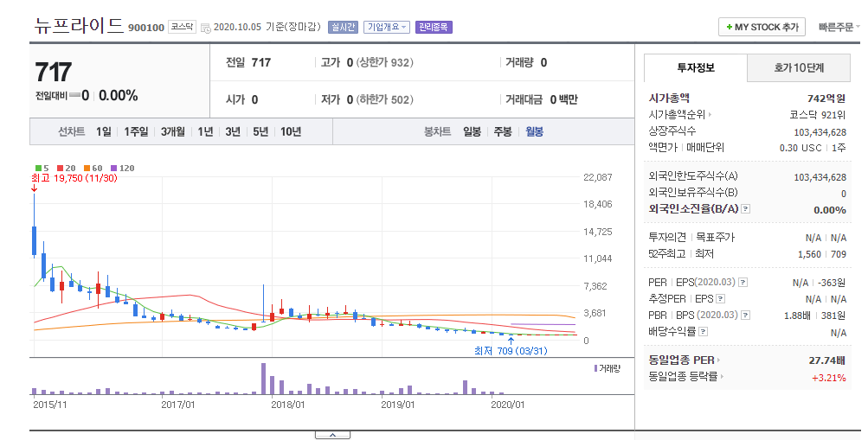Viewport: 868px width, 440px height.
Task: Click help icon next to 배당수익률
Action: click(703, 332)
